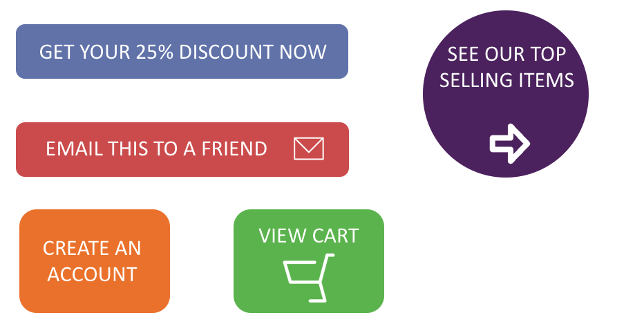Select the orange account creation button
The width and height of the screenshot is (644, 324).
95,261
